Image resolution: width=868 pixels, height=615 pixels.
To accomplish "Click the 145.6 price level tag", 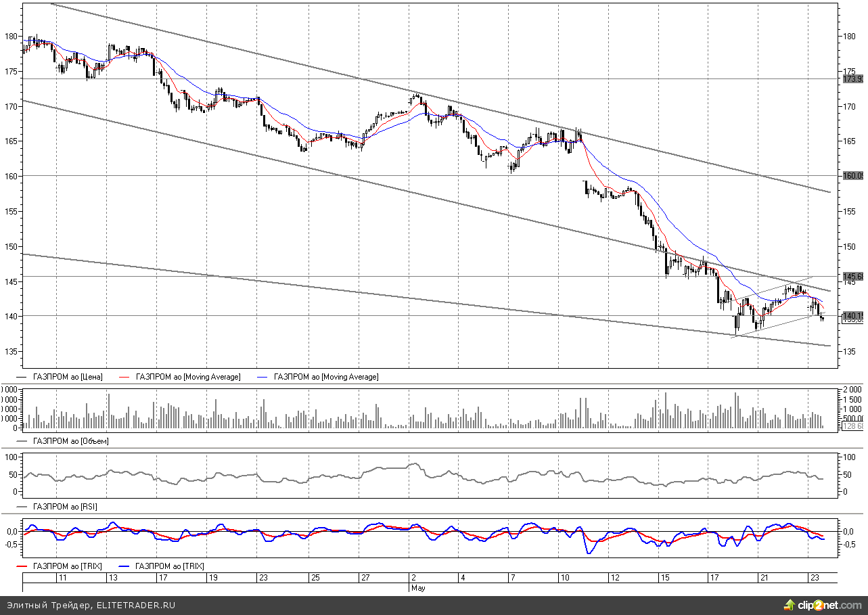I will pos(853,277).
